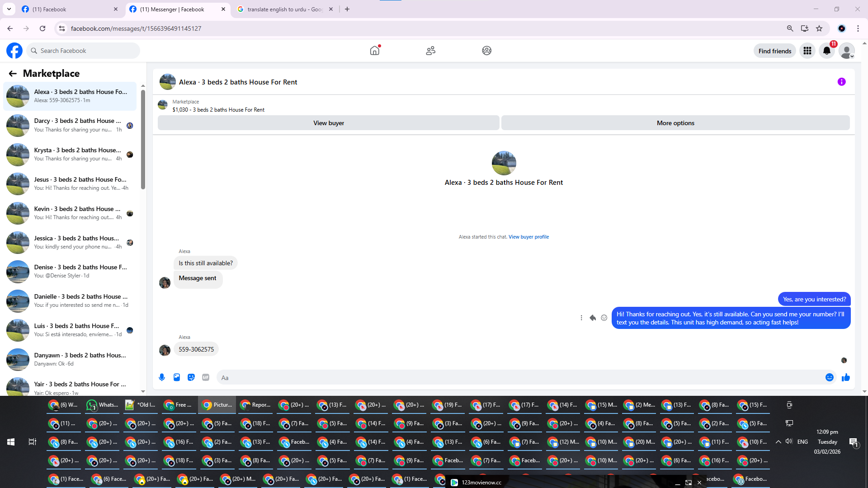The height and width of the screenshot is (488, 868).
Task: Go to Facebook Home tab
Action: [375, 51]
